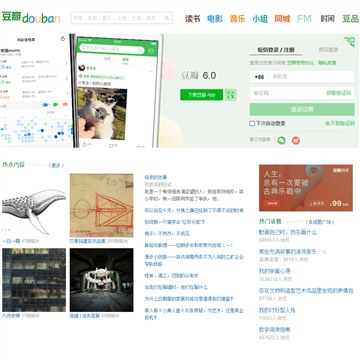Open the article about teaching a cat 垃圾分类
Viewport: 360px width, 360px height.
click(x=175, y=222)
